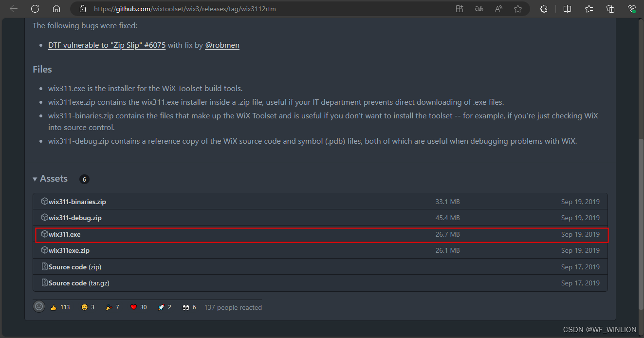Open the apps/QR grid icon in address bar
Screen dimensions: 644x338
tap(460, 9)
